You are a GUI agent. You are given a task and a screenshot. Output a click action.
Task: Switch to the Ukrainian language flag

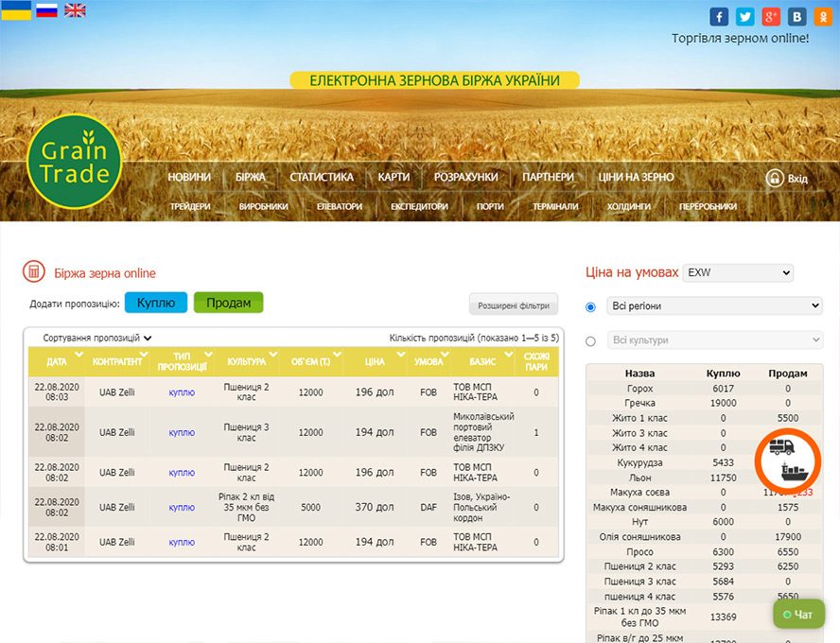(x=17, y=10)
